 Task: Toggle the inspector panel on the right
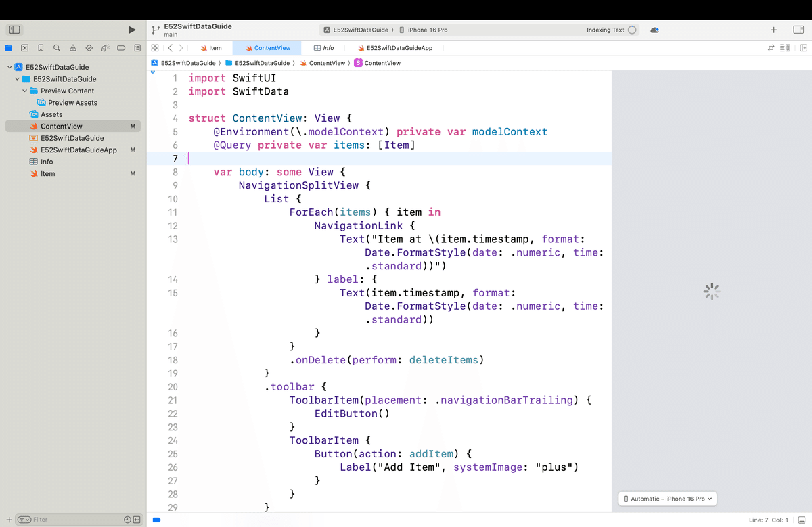(798, 30)
